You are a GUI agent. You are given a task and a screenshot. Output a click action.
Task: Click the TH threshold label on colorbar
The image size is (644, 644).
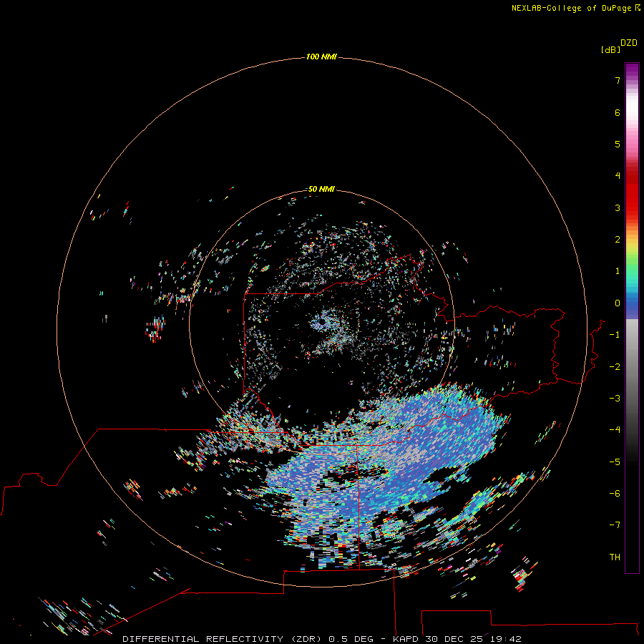(615, 557)
